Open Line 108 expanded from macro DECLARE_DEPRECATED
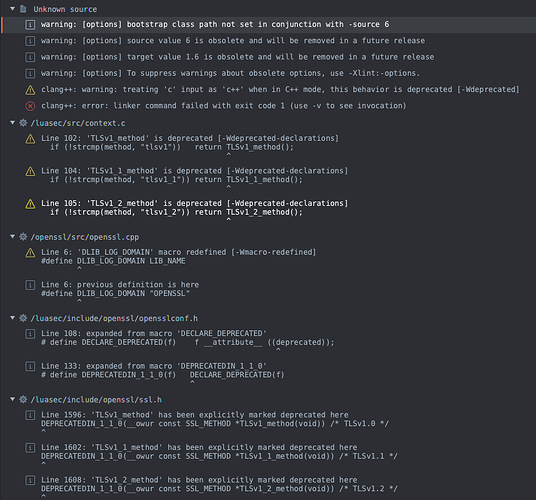 [187, 338]
